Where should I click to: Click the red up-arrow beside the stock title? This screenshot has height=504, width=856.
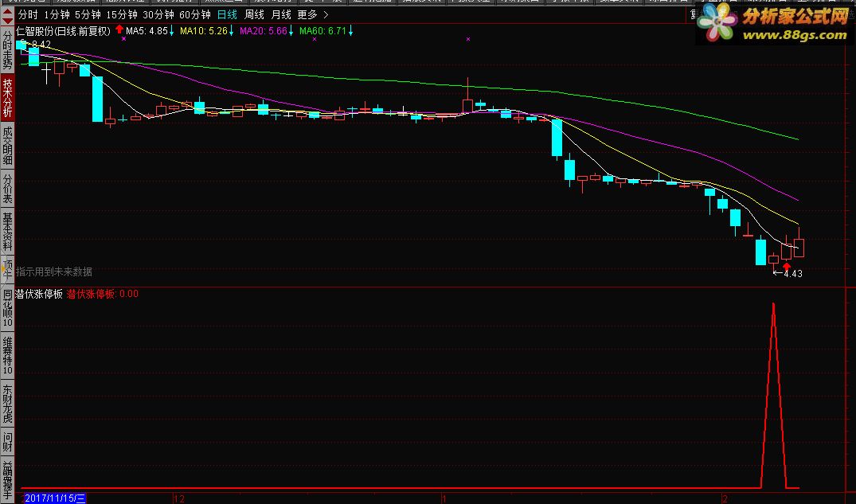119,29
